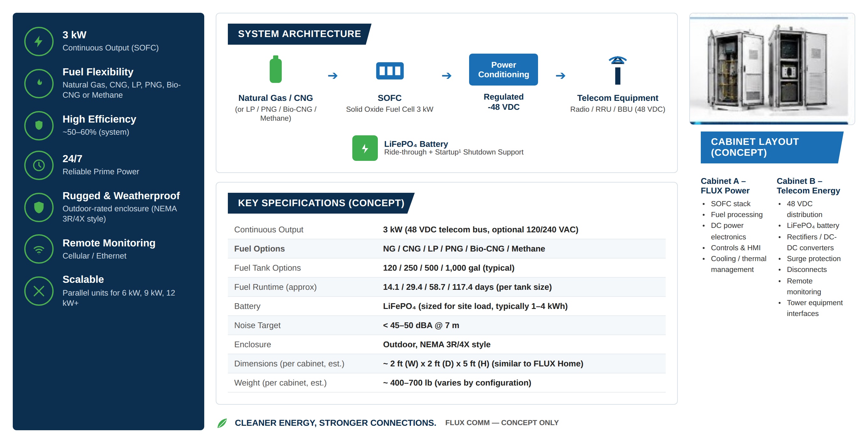
Task: Click the 'Fuel Flexibility' heading
Action: point(98,72)
